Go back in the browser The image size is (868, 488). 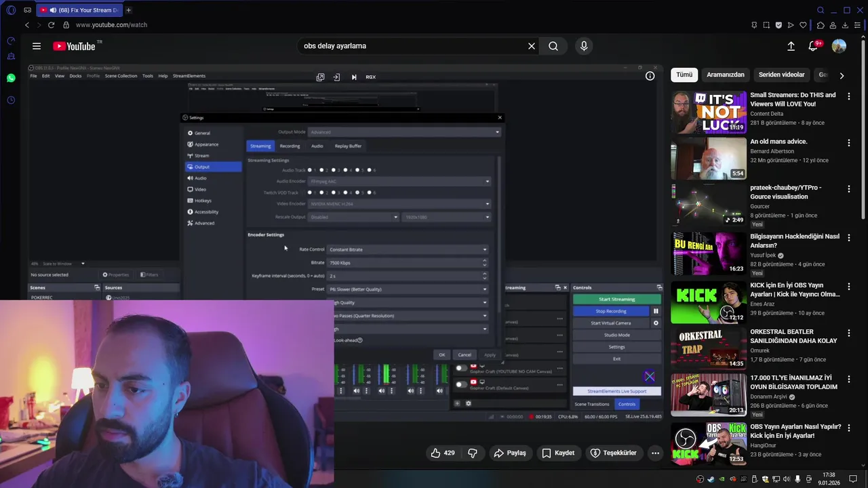point(27,25)
